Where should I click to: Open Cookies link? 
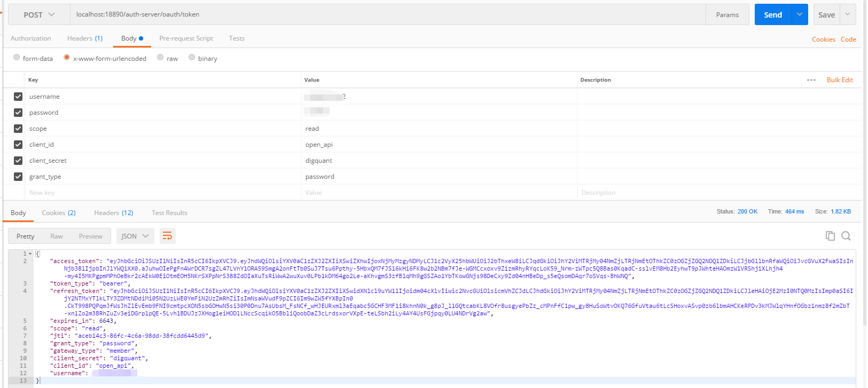[x=824, y=39]
